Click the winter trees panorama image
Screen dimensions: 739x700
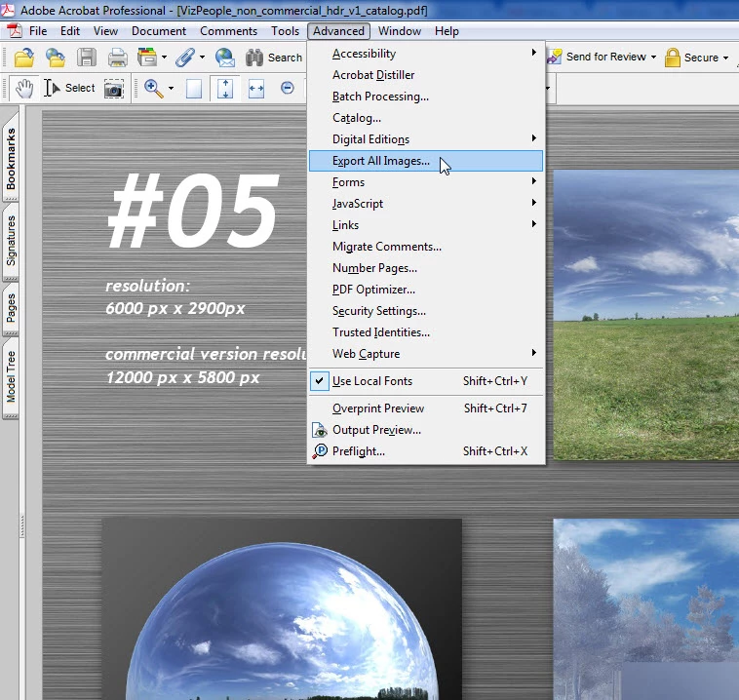pyautogui.click(x=646, y=609)
